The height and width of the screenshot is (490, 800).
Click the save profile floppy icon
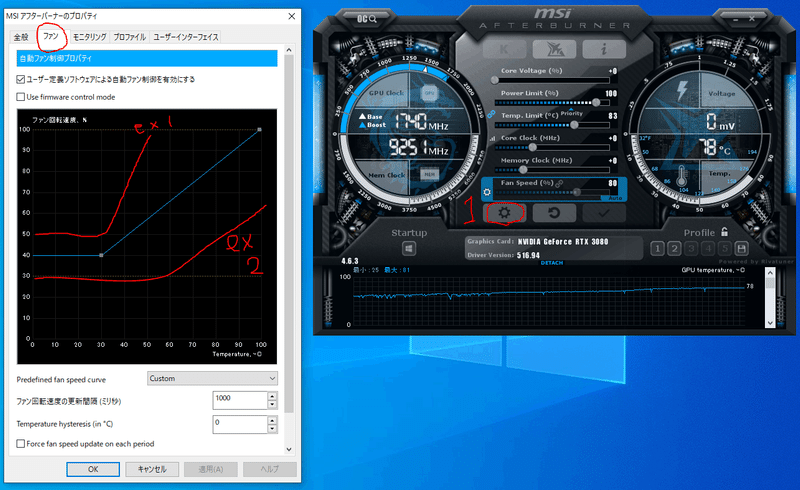[x=741, y=249]
